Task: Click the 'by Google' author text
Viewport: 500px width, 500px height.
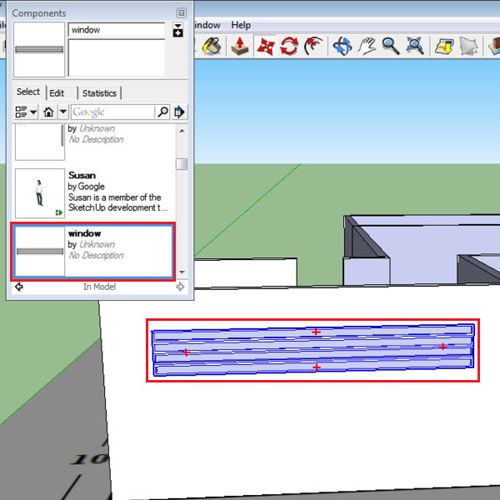Action: (86, 186)
